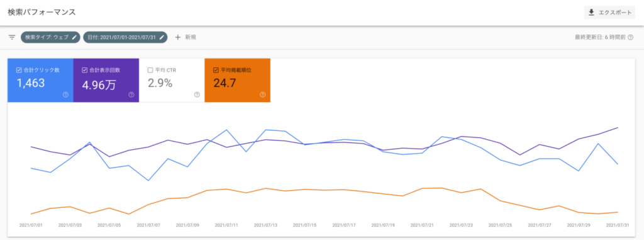Open help icon in 合計クリック数 card
The height and width of the screenshot is (240, 644).
click(65, 94)
